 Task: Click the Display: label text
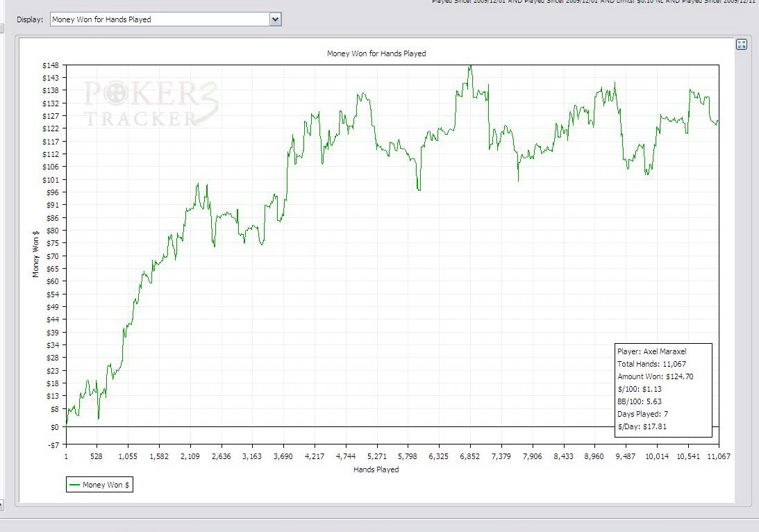[31, 19]
